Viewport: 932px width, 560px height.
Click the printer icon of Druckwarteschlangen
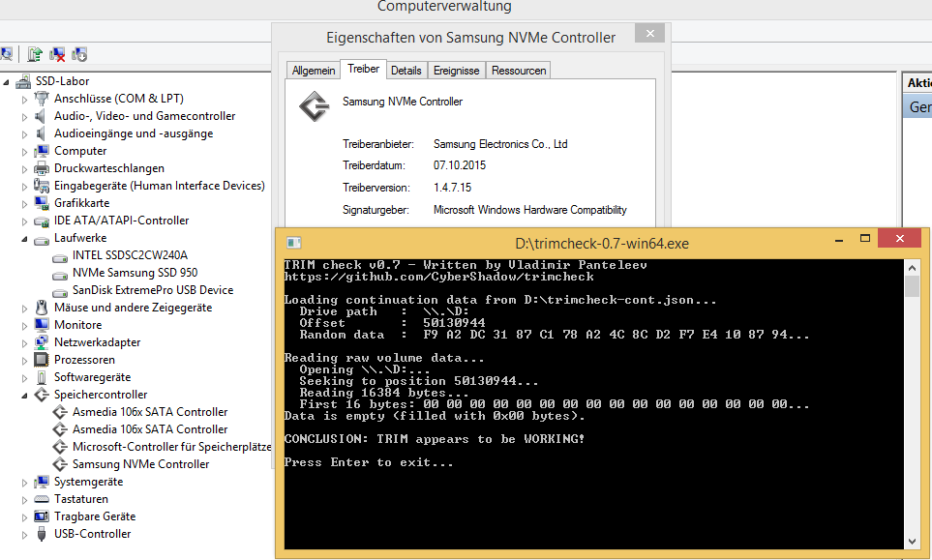[x=42, y=168]
